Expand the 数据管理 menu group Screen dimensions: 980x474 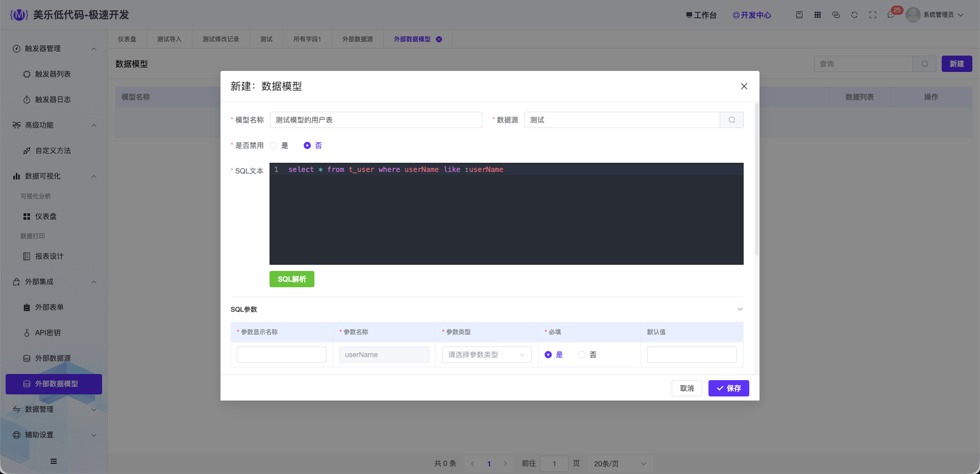[94, 410]
